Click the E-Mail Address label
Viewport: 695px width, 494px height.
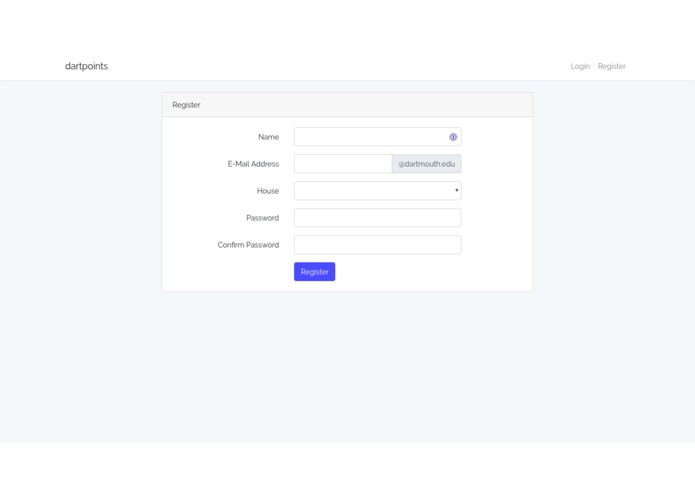(x=253, y=164)
